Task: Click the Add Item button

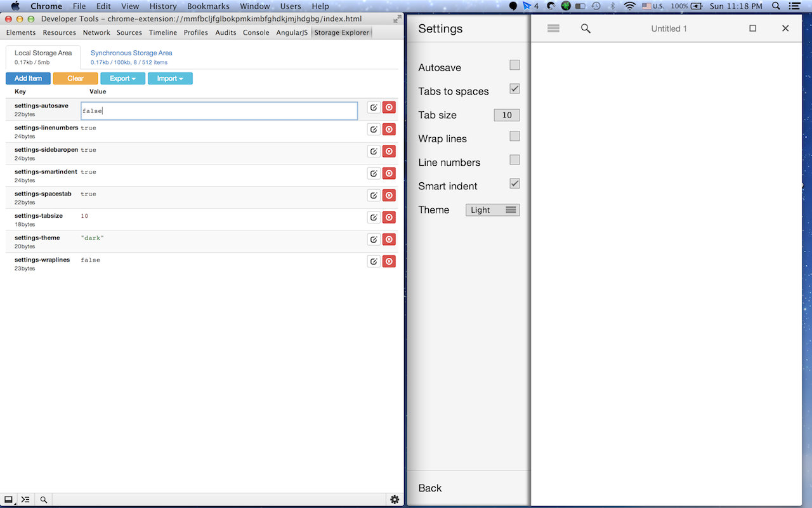Action: (28, 79)
